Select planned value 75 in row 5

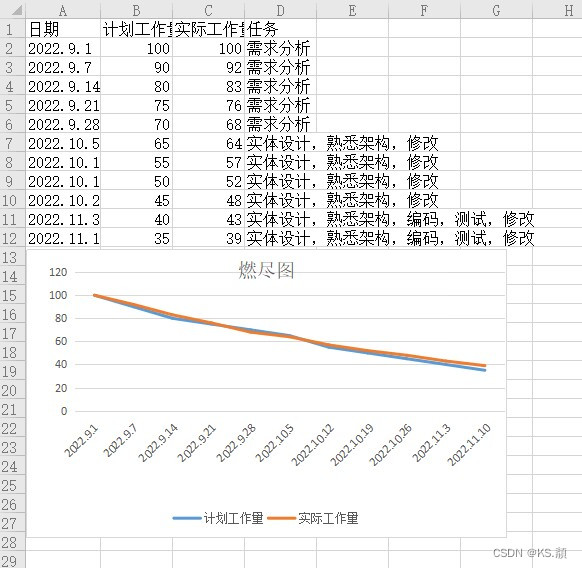136,105
